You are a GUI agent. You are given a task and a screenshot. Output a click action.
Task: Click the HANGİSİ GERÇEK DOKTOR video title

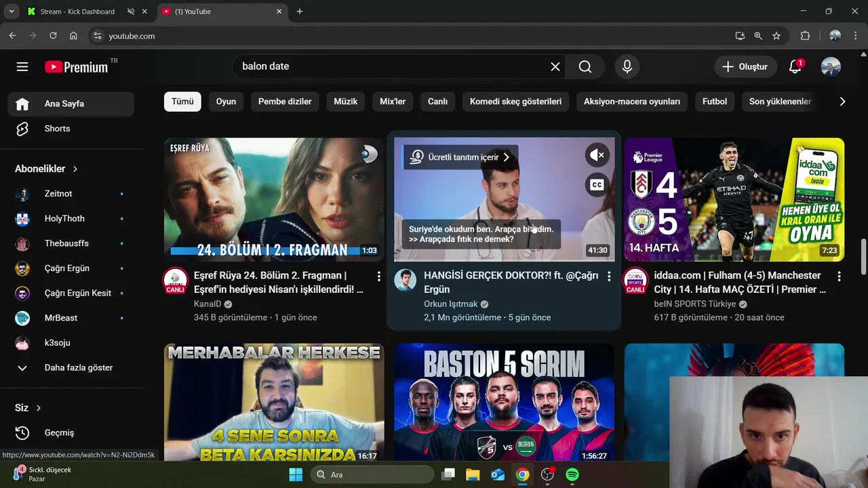tap(511, 282)
